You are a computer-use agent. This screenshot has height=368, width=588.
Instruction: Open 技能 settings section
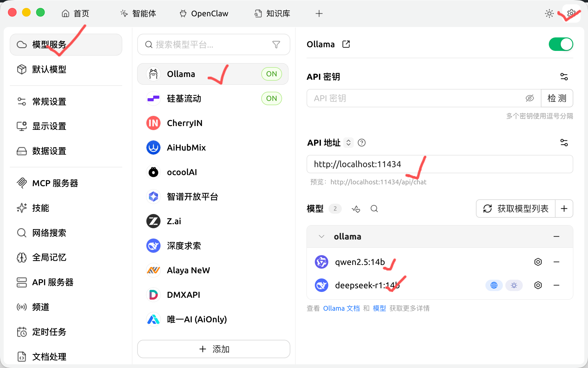point(66,208)
